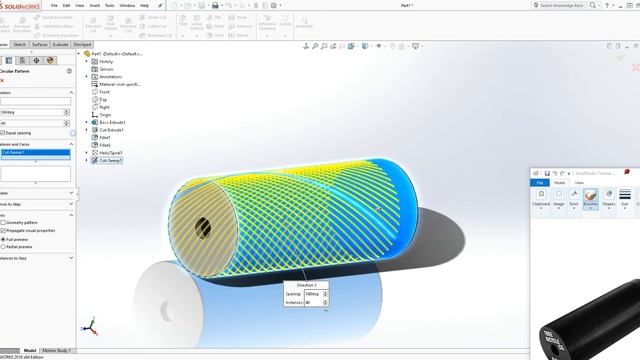Open the View Orientation cube icon
Image resolution: width=640 pixels, height=360 pixels.
coord(351,46)
